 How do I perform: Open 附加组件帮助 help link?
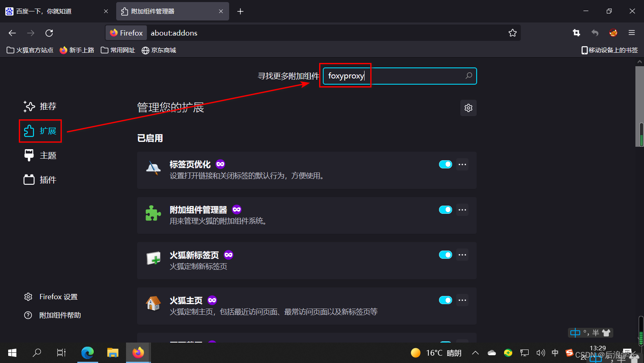[53, 315]
